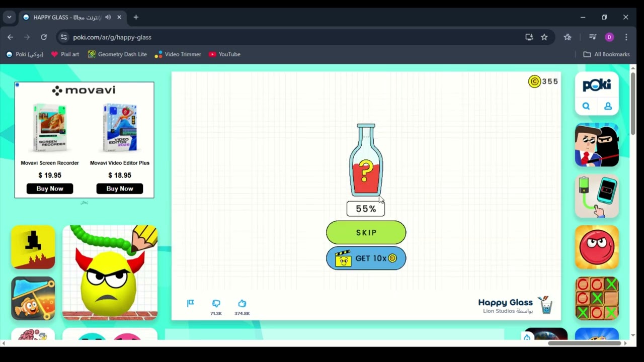Open the media control icon

coord(593,37)
